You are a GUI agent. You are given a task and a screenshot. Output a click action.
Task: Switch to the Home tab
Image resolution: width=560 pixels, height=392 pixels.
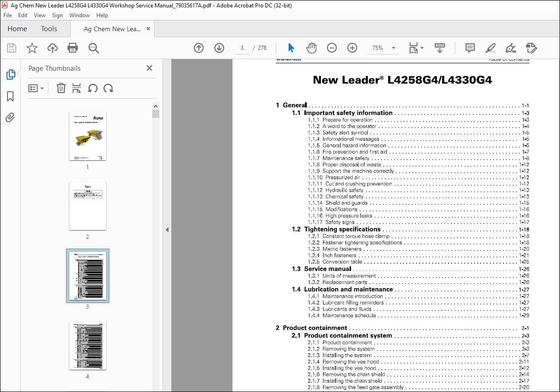(x=17, y=29)
